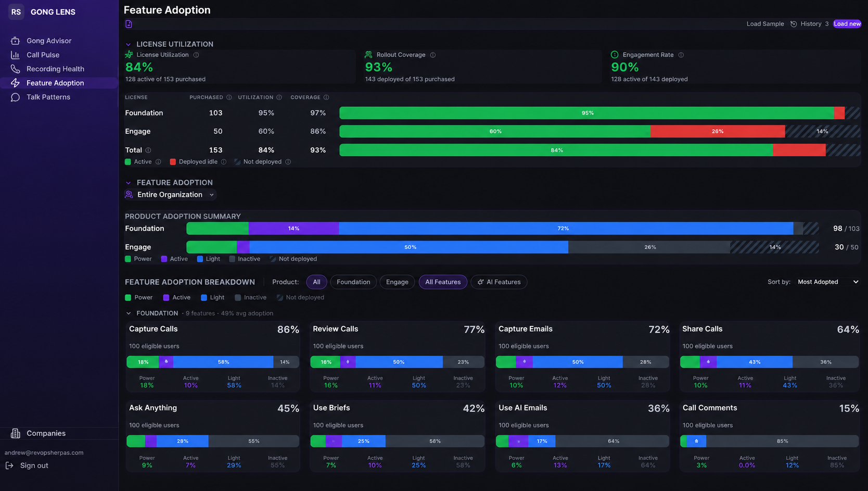Click the Call Comments card title
This screenshot has width=868, height=491.
(710, 408)
